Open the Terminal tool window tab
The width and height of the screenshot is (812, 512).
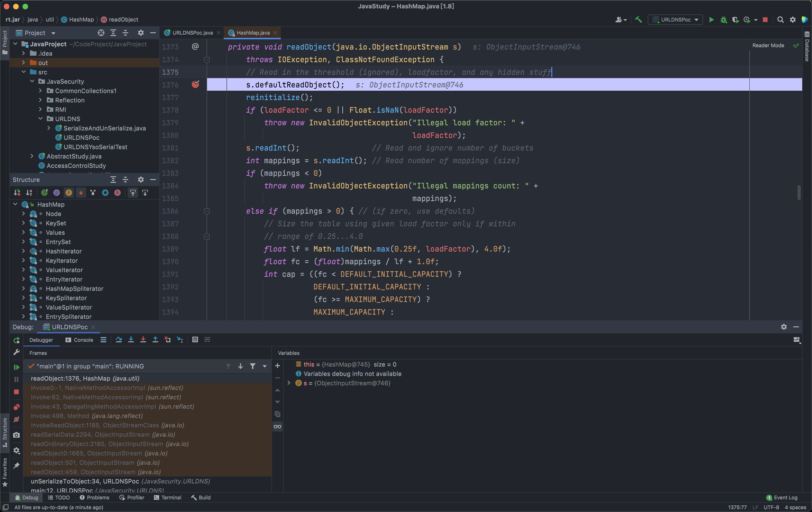point(168,498)
